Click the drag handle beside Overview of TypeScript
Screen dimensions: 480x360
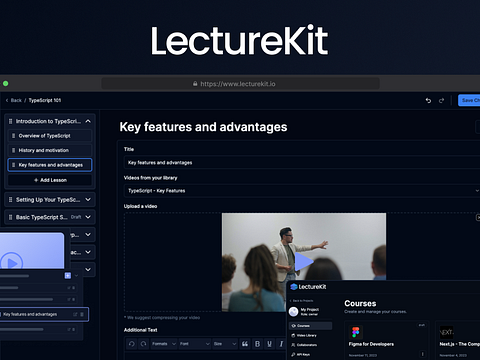pos(13,136)
